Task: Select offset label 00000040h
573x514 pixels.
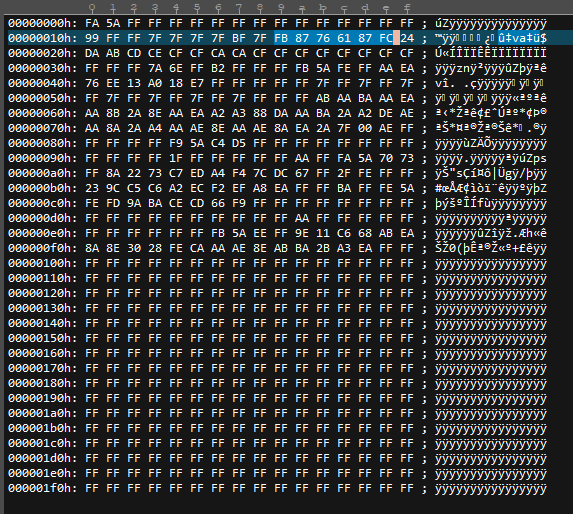Action: (x=43, y=83)
